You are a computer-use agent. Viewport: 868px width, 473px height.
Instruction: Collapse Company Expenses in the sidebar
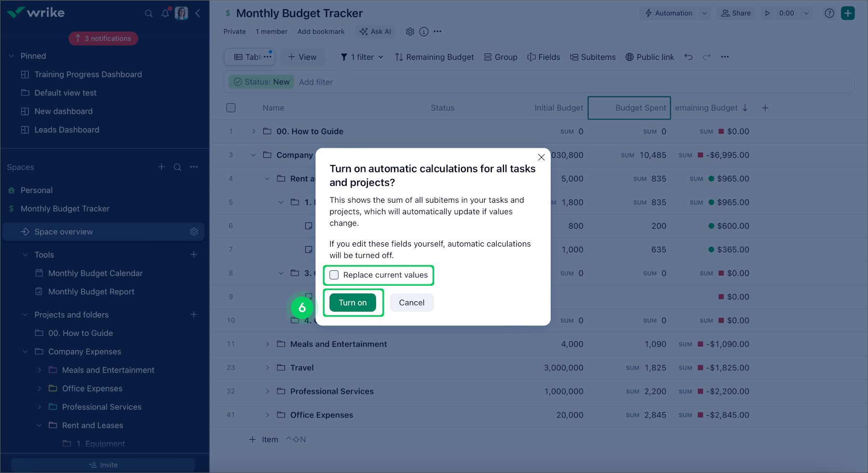click(x=25, y=351)
